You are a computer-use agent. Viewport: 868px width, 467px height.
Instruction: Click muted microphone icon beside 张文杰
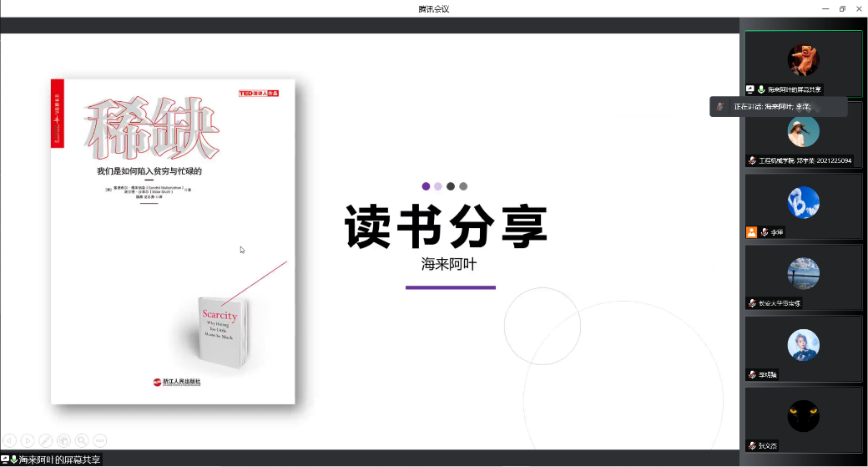pyautogui.click(x=751, y=445)
